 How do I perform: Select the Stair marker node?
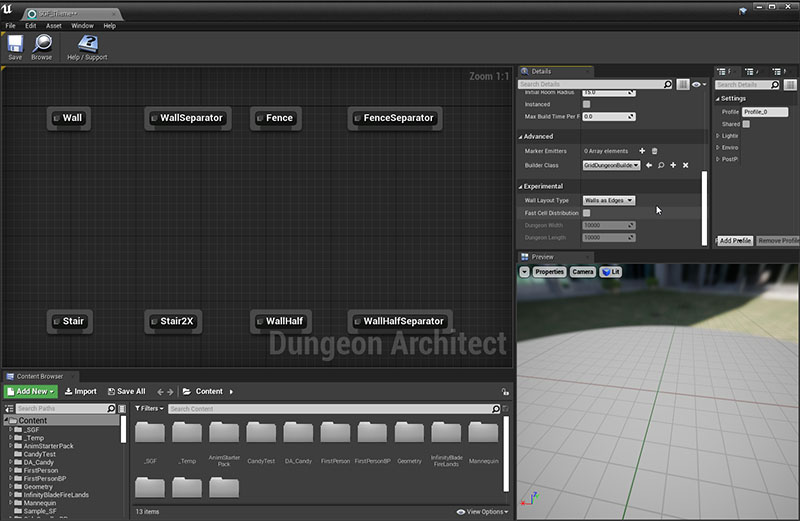(x=69, y=321)
